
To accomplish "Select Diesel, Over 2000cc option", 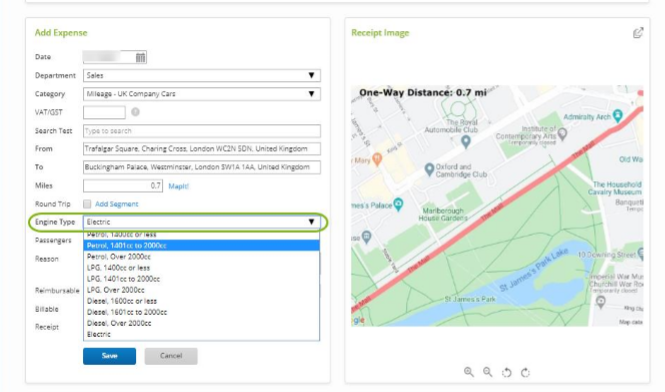I will point(201,323).
